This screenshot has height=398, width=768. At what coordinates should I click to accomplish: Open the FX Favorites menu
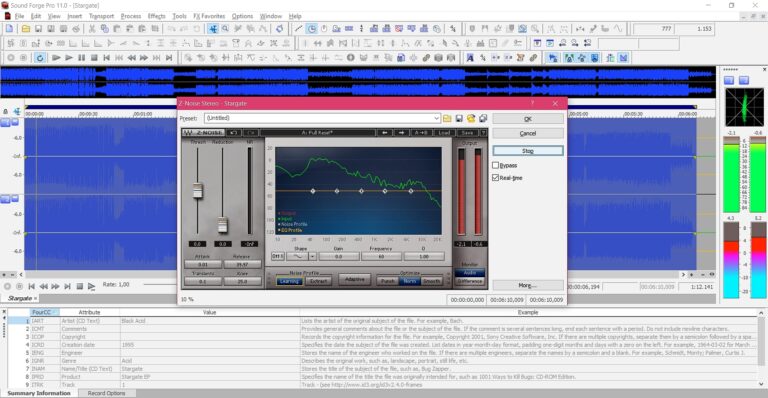point(209,16)
